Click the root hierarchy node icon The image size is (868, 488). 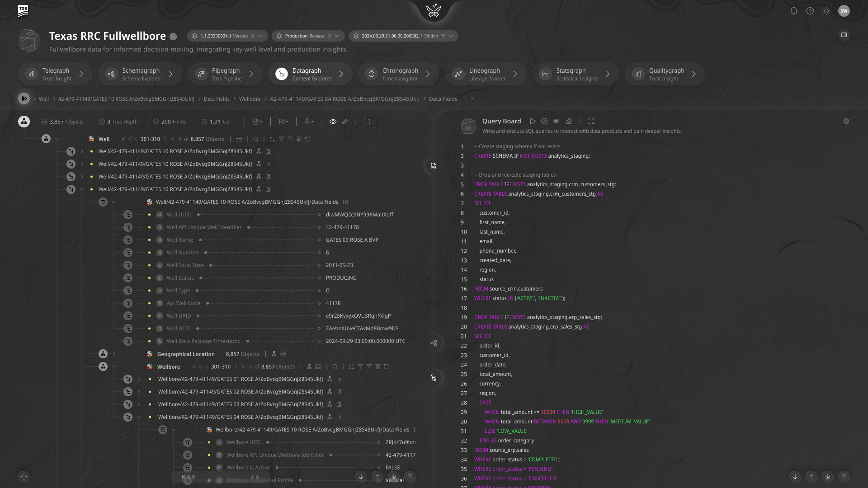tap(24, 121)
